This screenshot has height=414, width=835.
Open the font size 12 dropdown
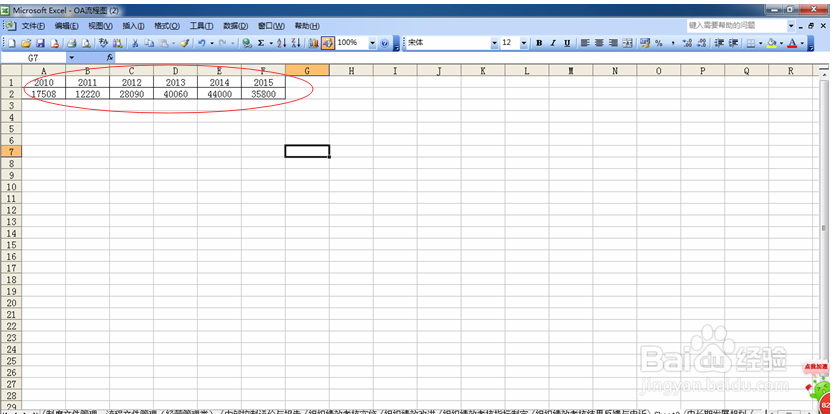tap(524, 43)
